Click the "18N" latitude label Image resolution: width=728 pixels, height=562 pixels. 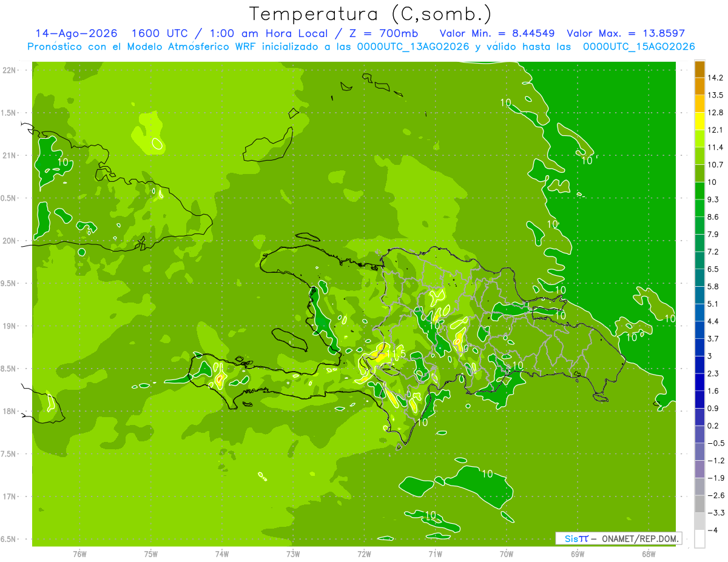coord(9,411)
